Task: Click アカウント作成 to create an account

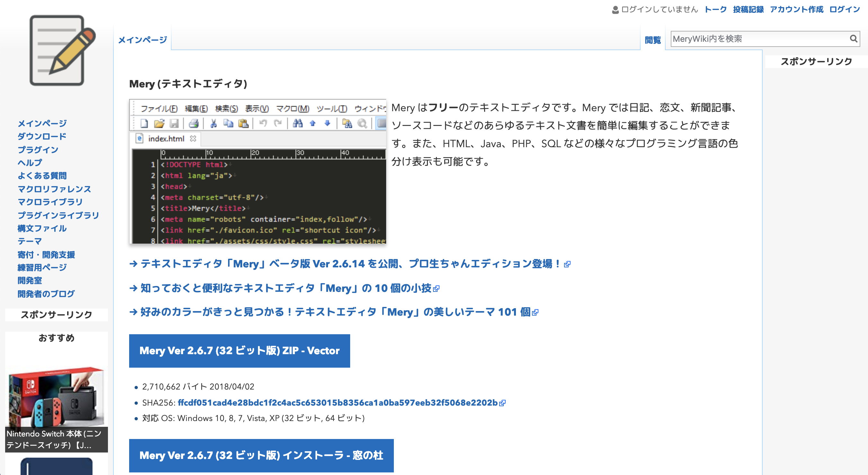Action: click(796, 9)
